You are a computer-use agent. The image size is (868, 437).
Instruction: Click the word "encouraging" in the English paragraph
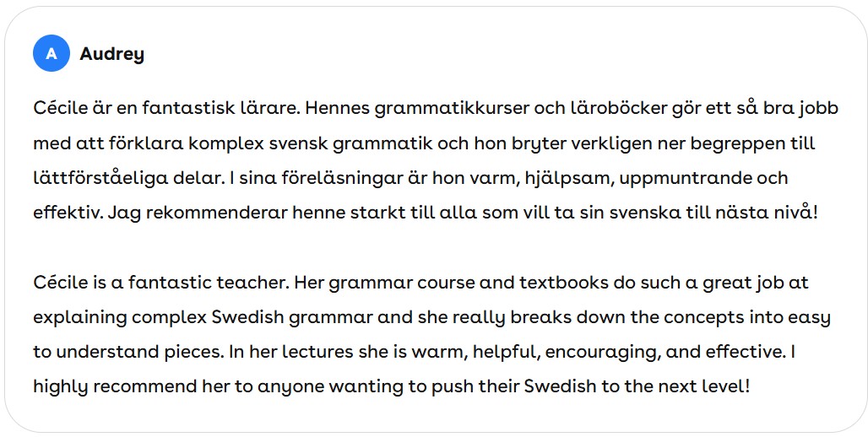click(602, 353)
